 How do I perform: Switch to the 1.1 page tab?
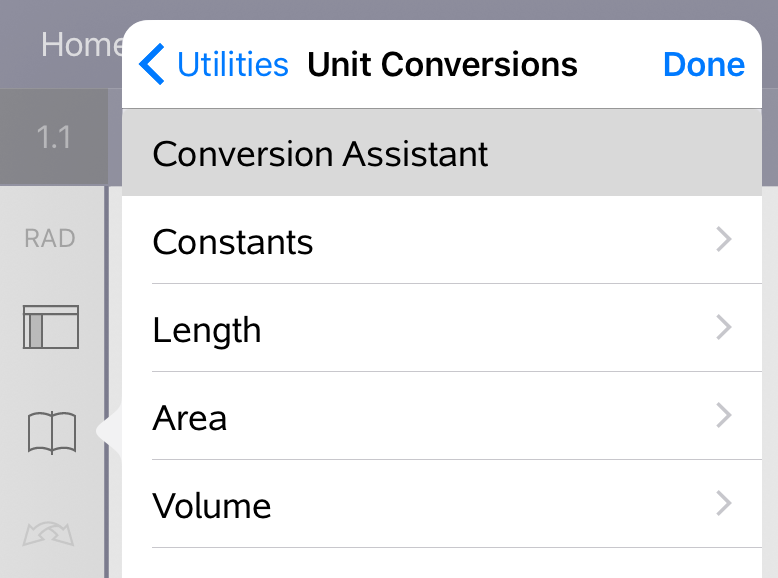pyautogui.click(x=54, y=137)
